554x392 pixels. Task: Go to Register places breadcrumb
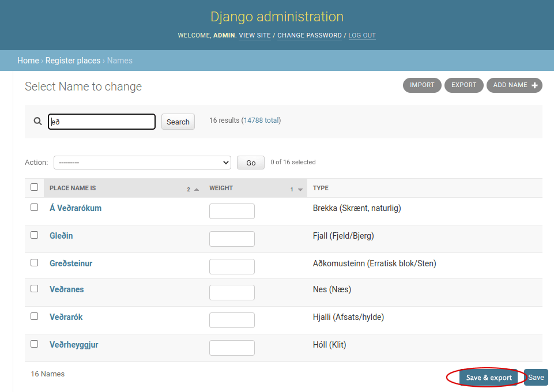coord(73,61)
